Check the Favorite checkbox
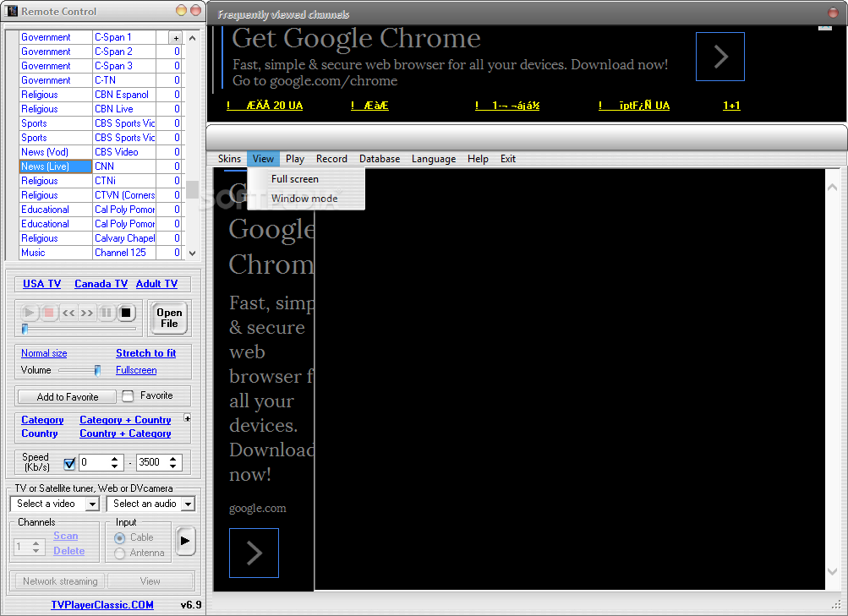Screen dimensions: 848x616 (x=128, y=396)
